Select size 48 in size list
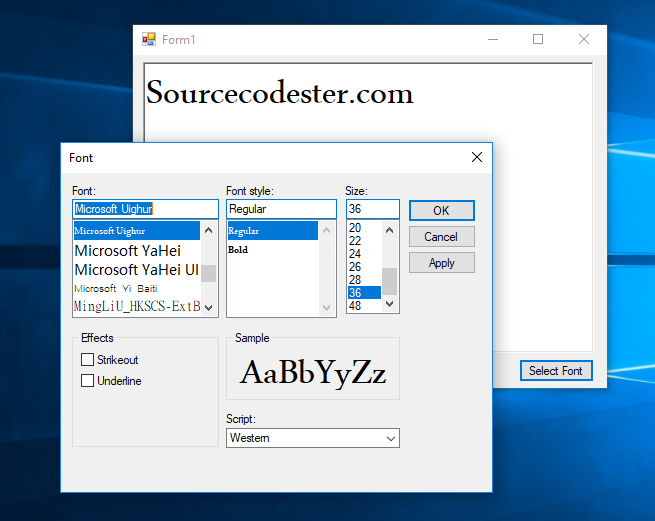Viewport: 655px width, 521px height. coord(364,305)
